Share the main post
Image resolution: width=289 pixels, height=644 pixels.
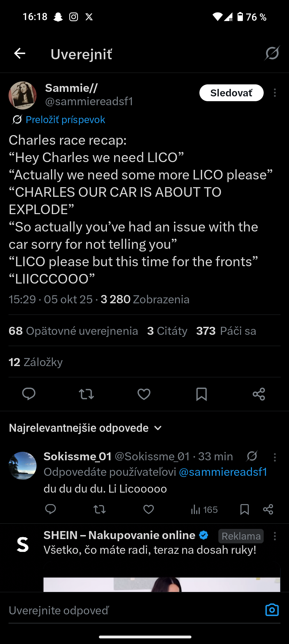(259, 394)
